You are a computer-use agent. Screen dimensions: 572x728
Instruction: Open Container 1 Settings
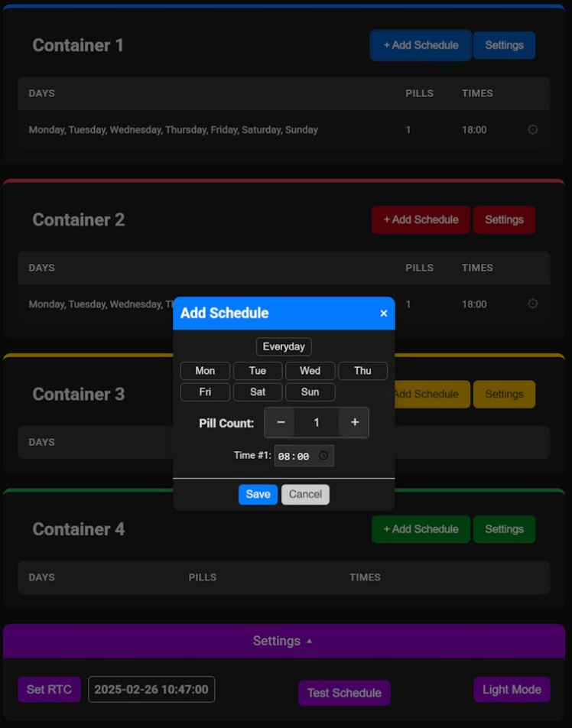pos(504,45)
